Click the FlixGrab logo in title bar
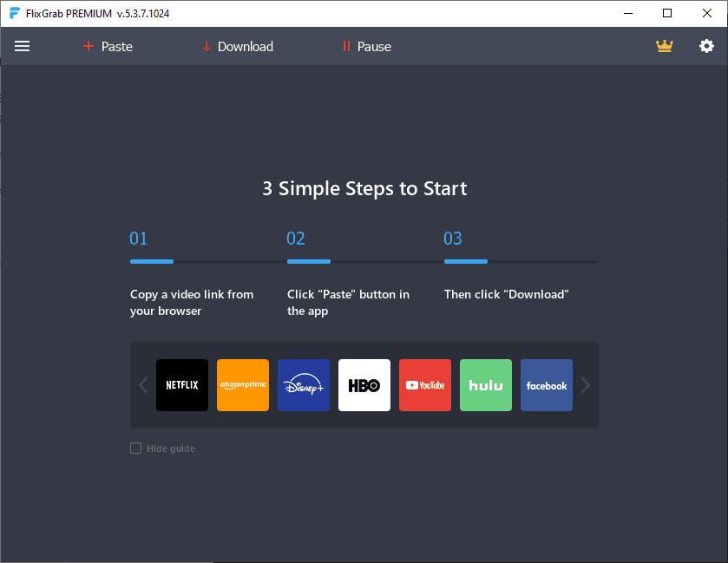Screen dimensions: 728x563 [15, 13]
